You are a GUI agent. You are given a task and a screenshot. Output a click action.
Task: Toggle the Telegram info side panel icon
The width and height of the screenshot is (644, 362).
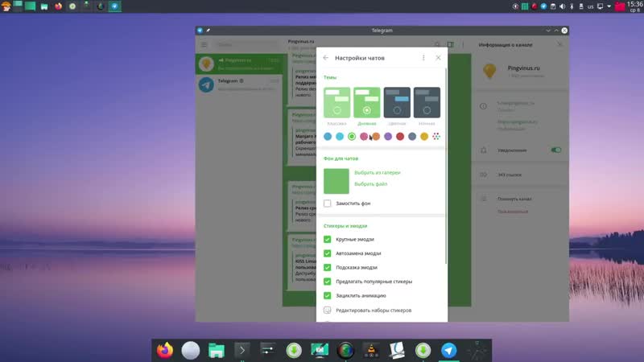click(x=451, y=44)
